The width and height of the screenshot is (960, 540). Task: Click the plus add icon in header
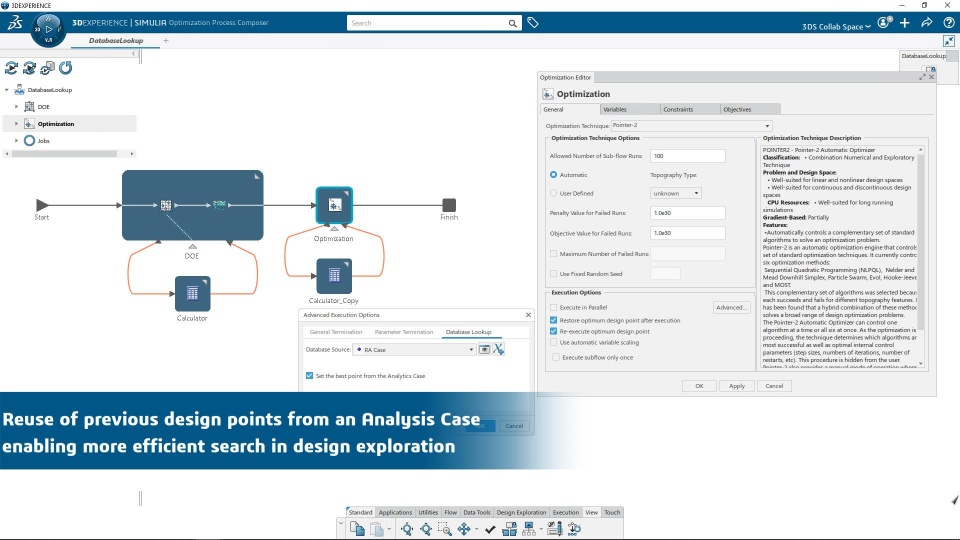coord(905,23)
